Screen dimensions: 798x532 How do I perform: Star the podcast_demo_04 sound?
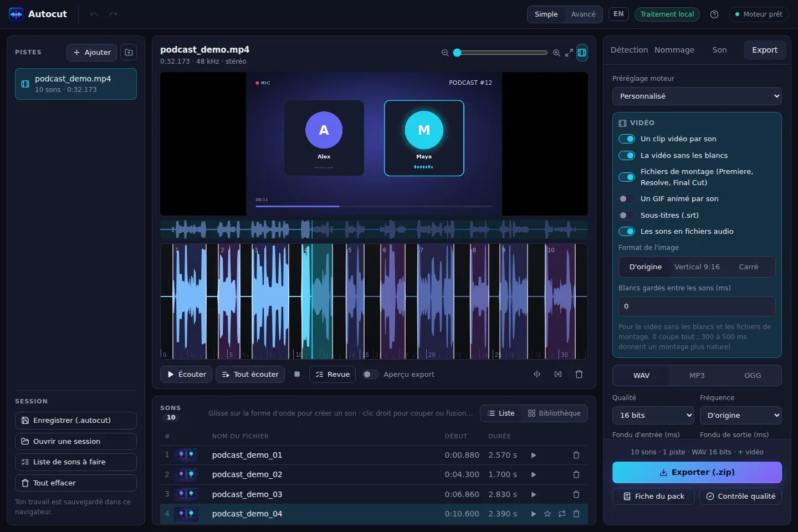[x=548, y=514]
